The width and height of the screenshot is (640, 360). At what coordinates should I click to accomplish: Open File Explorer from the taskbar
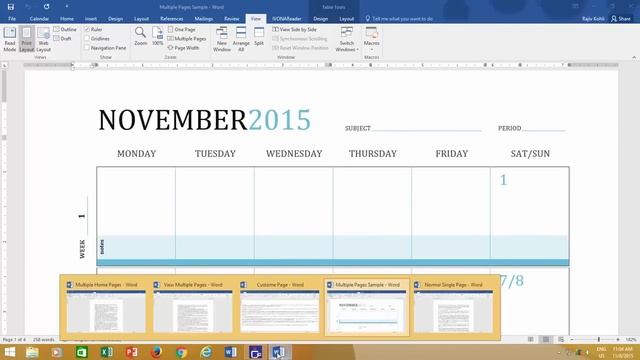32,352
